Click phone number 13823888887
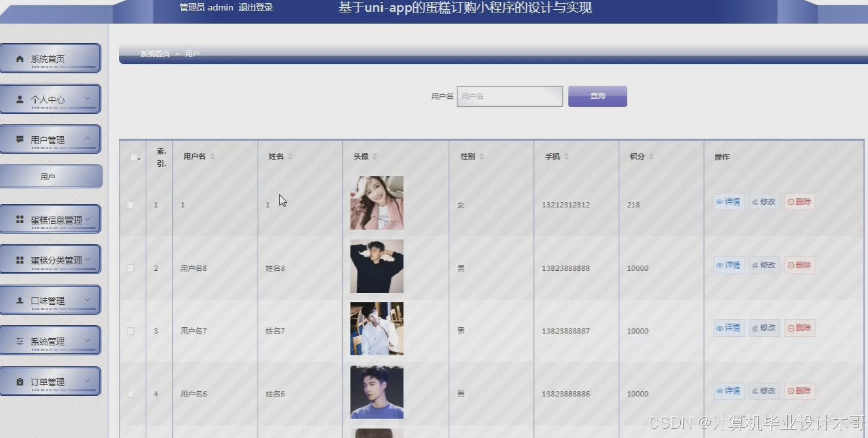Viewport: 868px width, 438px height. (x=566, y=331)
